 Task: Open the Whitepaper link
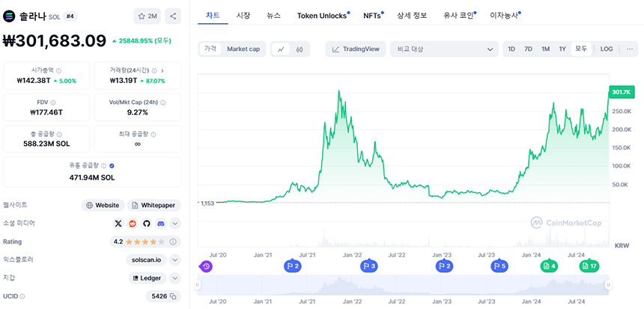(154, 205)
